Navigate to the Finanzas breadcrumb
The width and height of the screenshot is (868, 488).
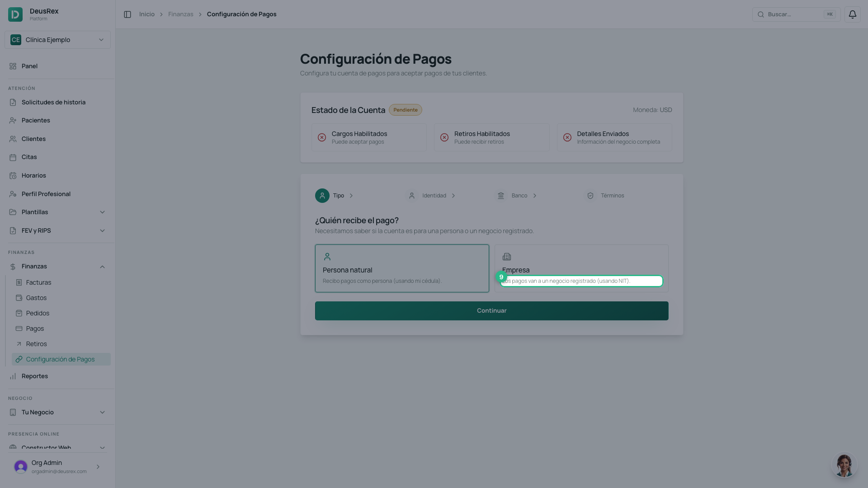coord(181,14)
